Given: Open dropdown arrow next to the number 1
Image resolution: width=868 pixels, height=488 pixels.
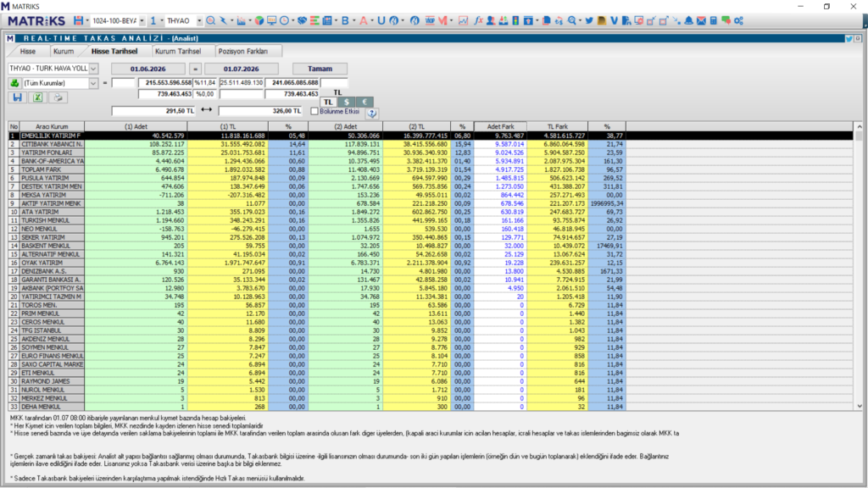Looking at the screenshot, I should [x=162, y=20].
